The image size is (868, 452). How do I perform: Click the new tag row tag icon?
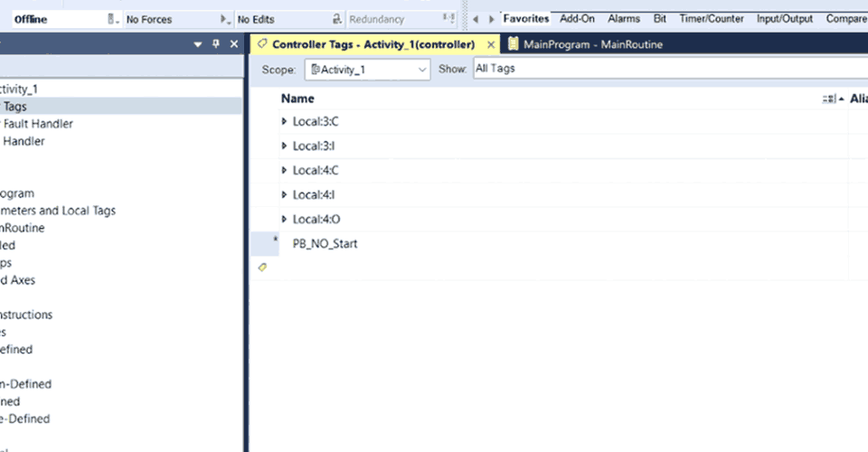pyautogui.click(x=262, y=268)
